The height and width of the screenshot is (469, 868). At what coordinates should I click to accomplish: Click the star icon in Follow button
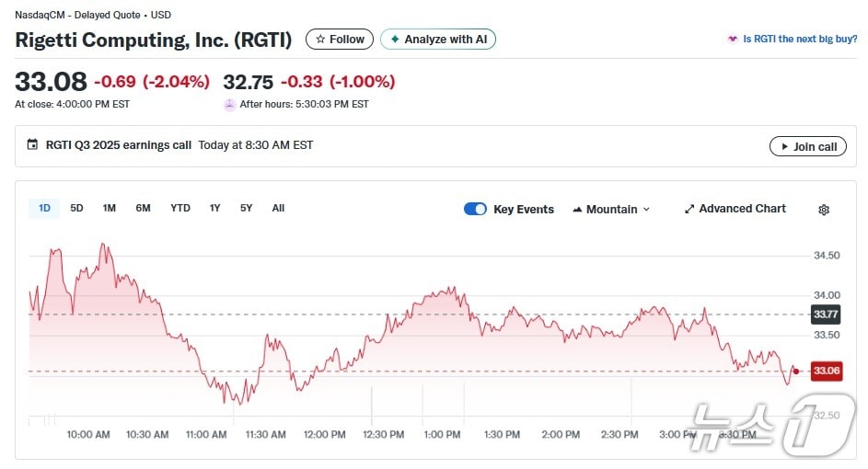[319, 40]
